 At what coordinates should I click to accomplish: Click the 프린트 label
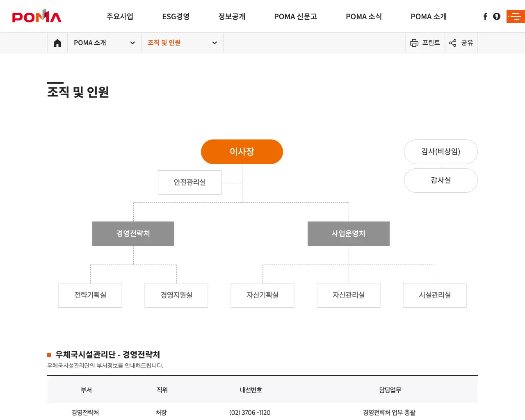431,43
